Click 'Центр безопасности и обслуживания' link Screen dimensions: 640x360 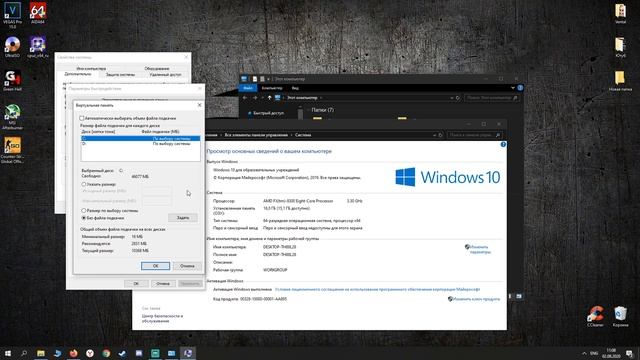(162, 318)
